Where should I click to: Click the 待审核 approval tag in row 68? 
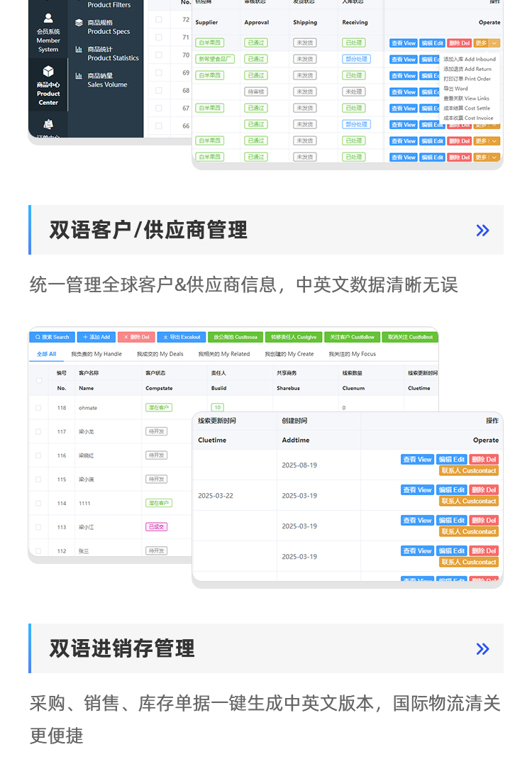(x=256, y=92)
